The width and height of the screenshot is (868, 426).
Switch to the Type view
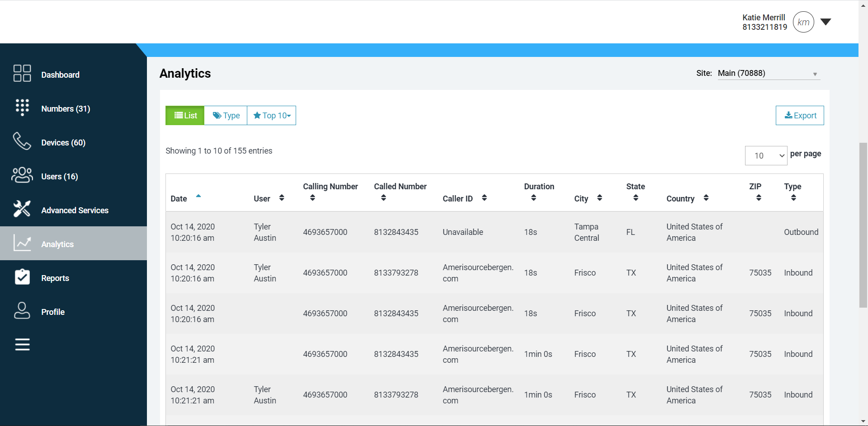(x=226, y=116)
